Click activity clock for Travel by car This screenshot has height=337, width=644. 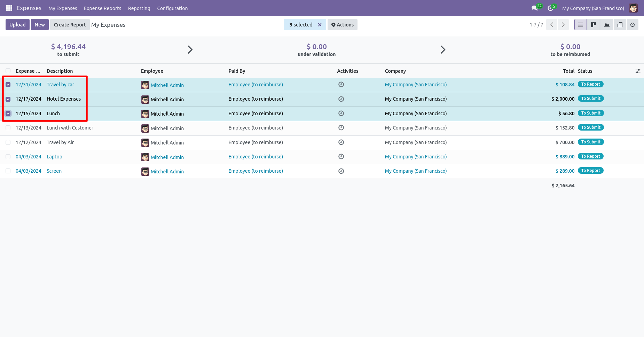click(341, 84)
